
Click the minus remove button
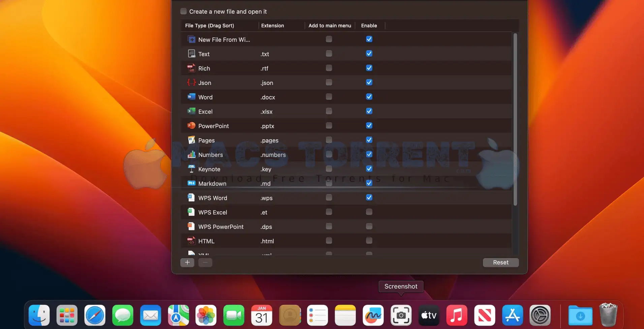click(x=205, y=263)
